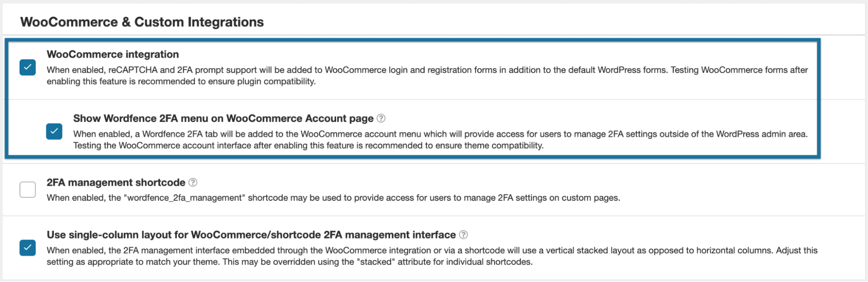Uncheck Show Wordfence 2FA menu checkbox
This screenshot has width=868, height=282.
[x=54, y=131]
